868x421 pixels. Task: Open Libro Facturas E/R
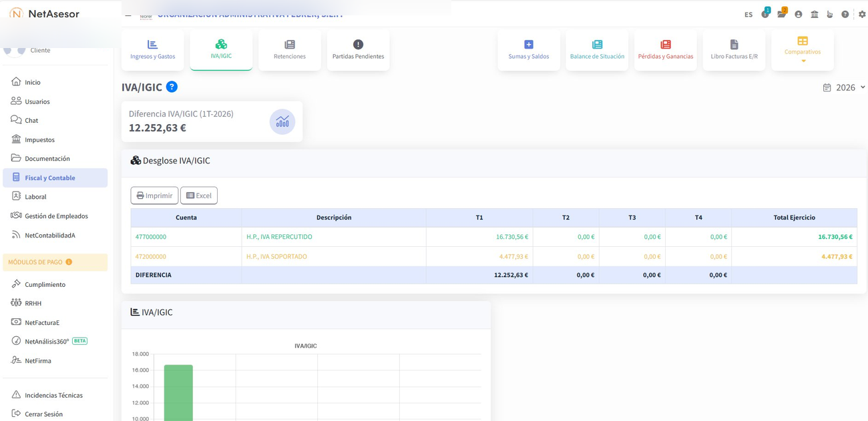point(734,50)
